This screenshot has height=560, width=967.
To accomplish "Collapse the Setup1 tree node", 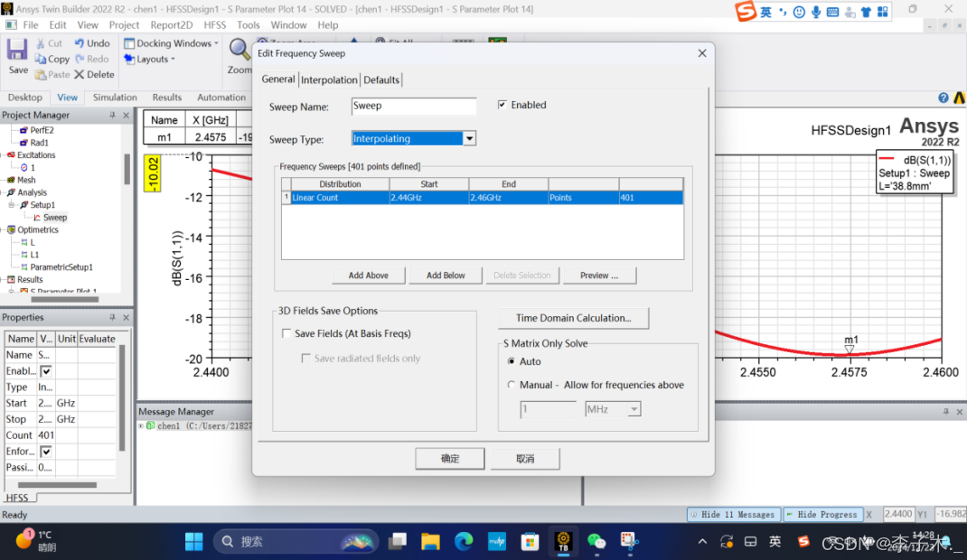I will tap(11, 204).
